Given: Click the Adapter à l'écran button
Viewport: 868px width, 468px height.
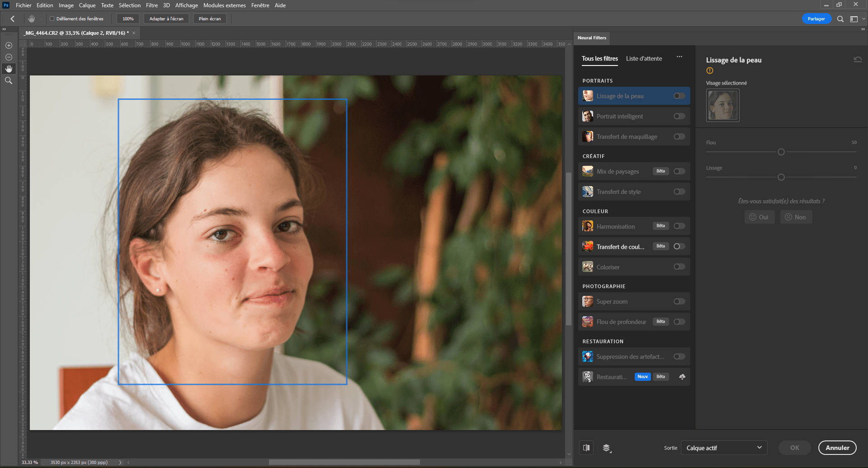Looking at the screenshot, I should [166, 19].
